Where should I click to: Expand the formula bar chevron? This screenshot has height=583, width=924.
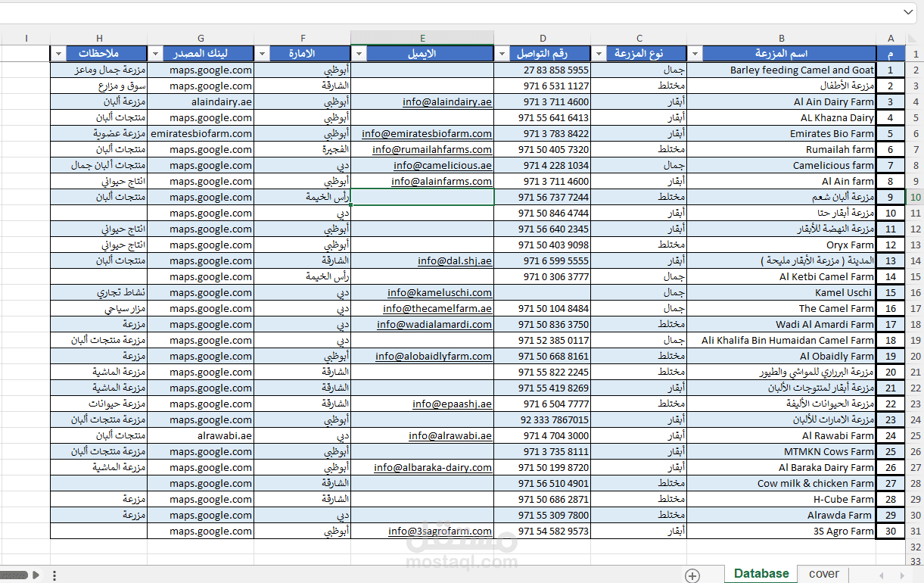coord(909,12)
